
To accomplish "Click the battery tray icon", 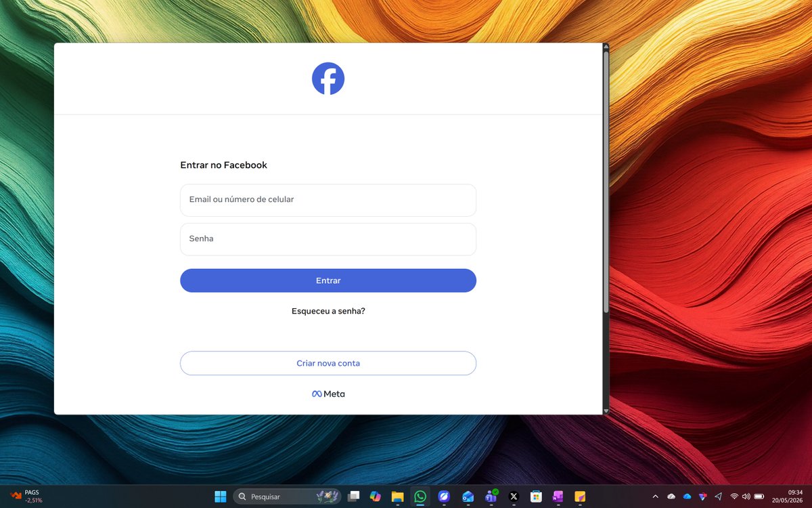I will [x=759, y=496].
